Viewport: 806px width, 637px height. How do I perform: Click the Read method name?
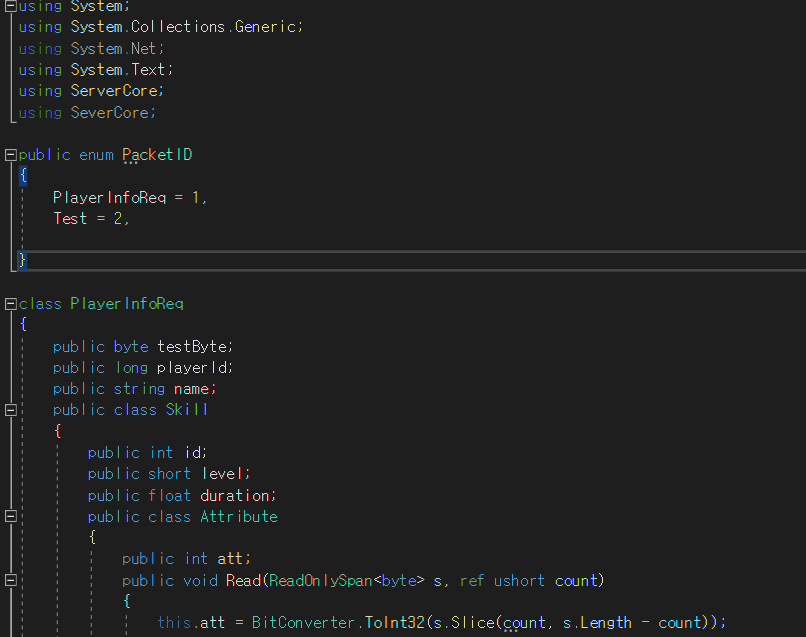pos(244,580)
